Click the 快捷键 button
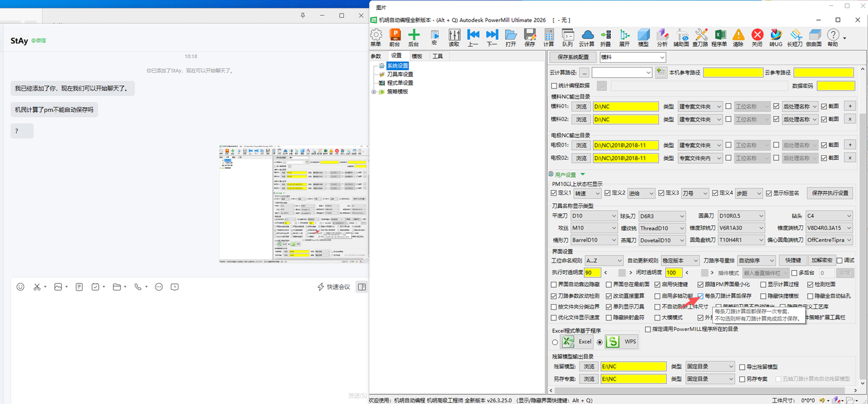The image size is (868, 404). [793, 261]
